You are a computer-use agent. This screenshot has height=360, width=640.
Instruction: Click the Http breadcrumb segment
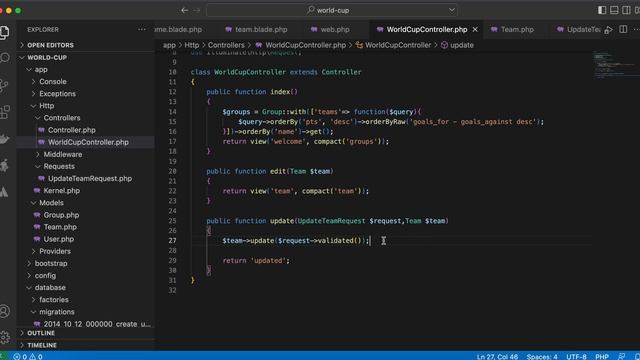(191, 45)
